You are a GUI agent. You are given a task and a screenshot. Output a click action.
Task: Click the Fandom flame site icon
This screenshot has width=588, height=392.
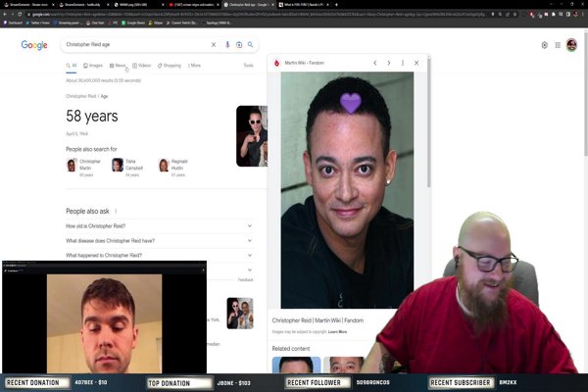click(x=276, y=63)
